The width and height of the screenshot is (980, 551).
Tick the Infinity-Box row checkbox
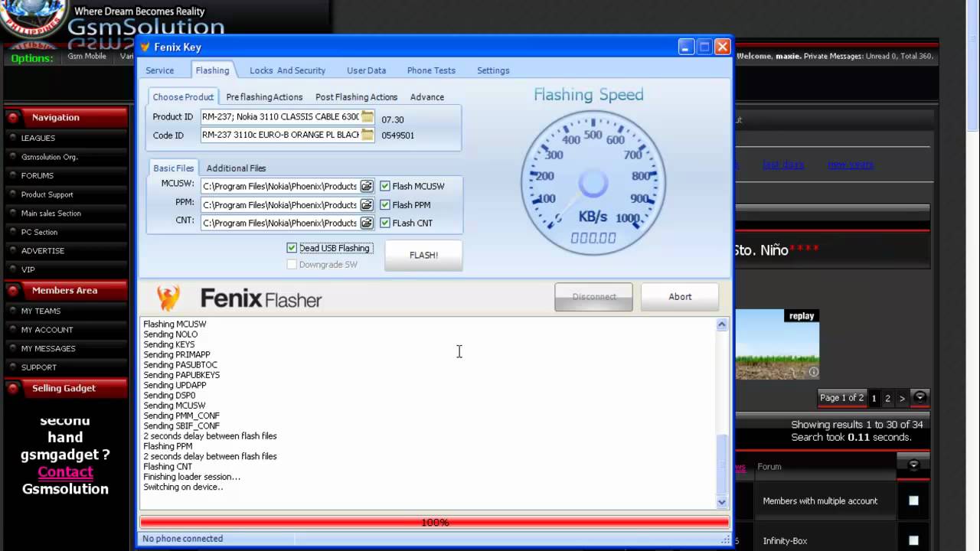[x=913, y=541]
